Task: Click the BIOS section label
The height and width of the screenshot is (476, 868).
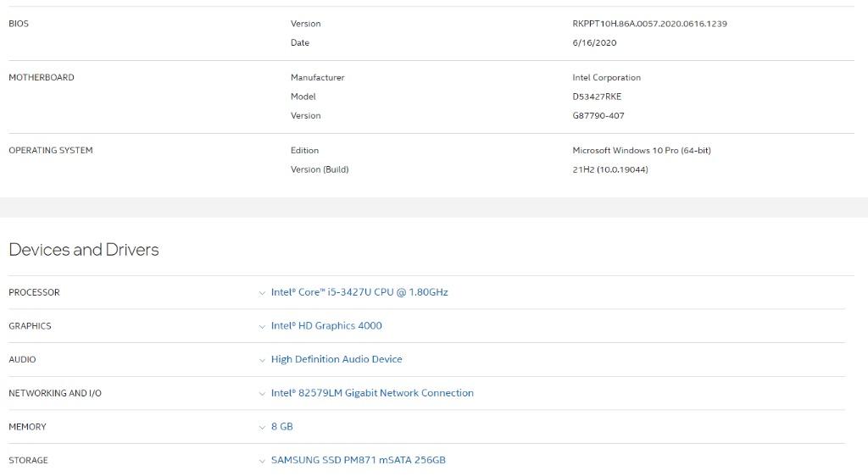Action: (19, 24)
